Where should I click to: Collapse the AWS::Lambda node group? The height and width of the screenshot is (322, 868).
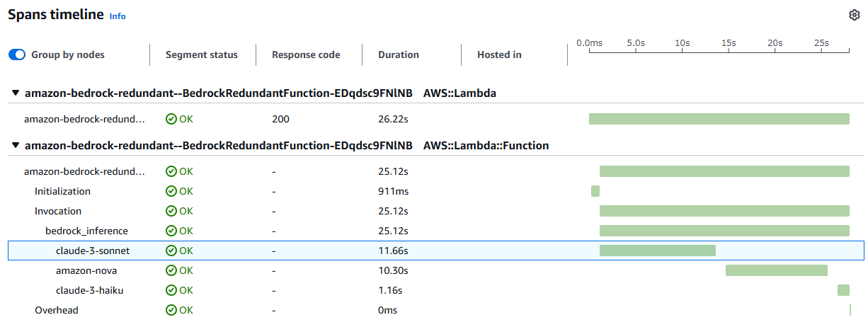pyautogui.click(x=16, y=93)
